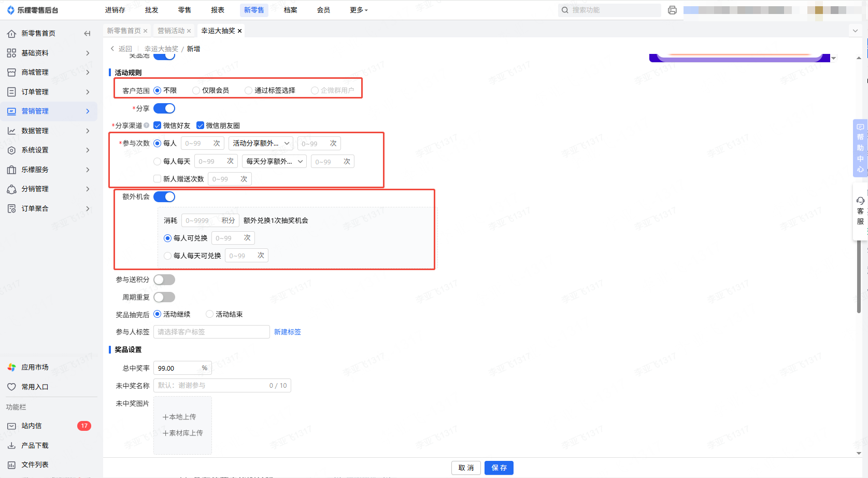868x478 pixels.
Task: Click the 常用入口 heart icon
Action: tap(11, 387)
